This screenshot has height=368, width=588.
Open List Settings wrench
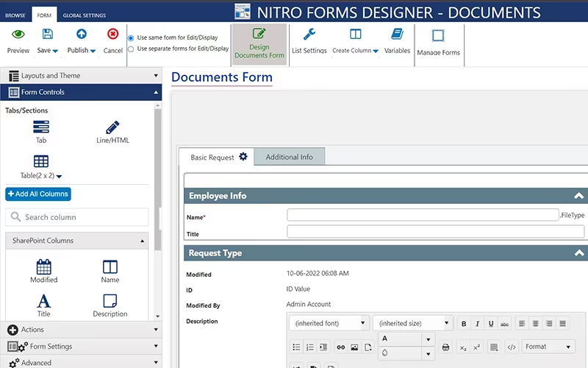point(309,34)
